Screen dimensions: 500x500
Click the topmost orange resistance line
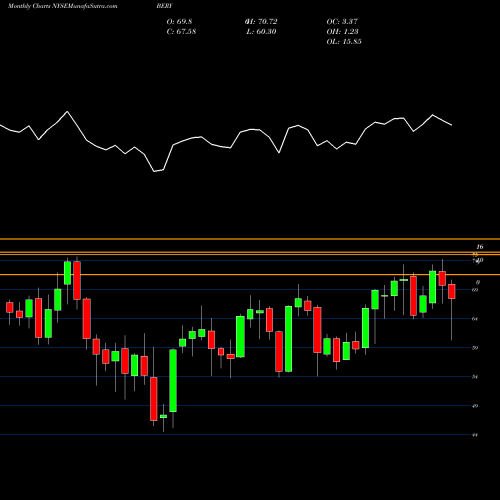point(250,239)
